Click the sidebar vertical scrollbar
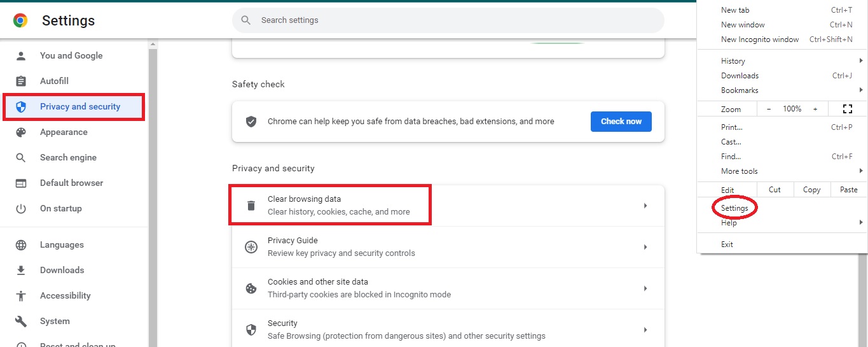868x347 pixels. 153,197
